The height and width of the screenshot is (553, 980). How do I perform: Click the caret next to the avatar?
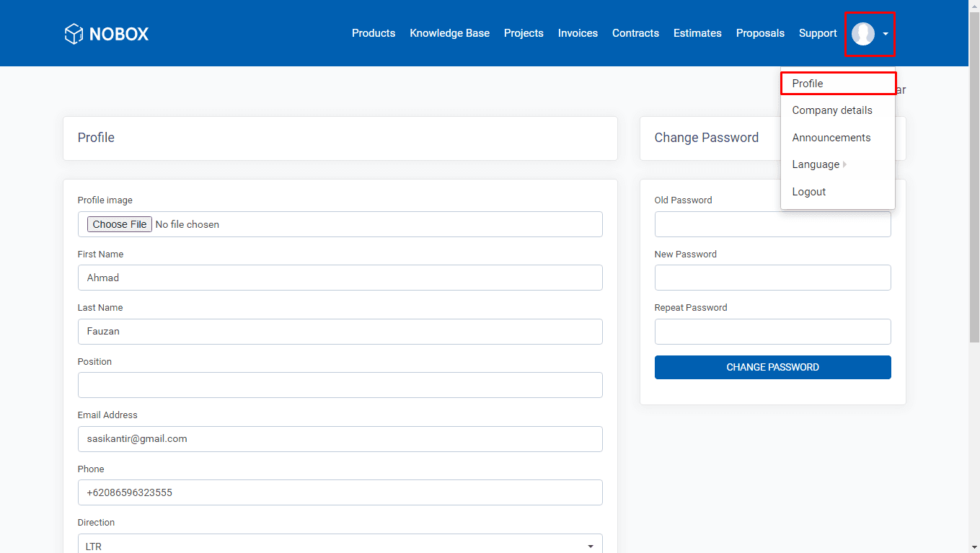tap(885, 33)
